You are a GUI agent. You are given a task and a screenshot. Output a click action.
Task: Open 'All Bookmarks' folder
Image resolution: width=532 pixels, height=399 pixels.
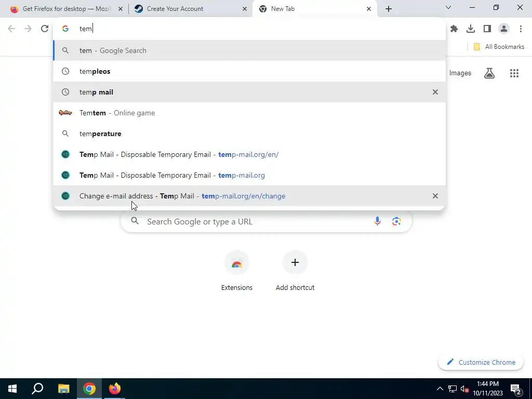coord(499,47)
